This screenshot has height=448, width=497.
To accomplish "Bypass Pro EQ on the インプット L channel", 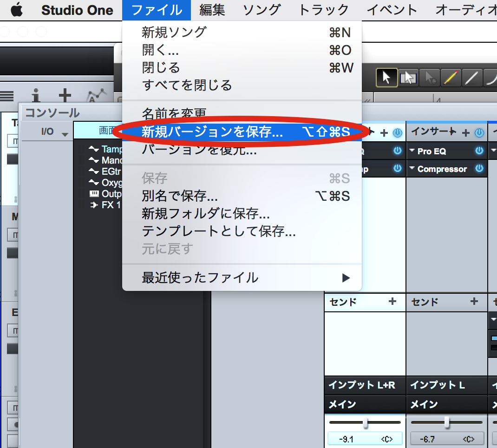I will [x=479, y=151].
